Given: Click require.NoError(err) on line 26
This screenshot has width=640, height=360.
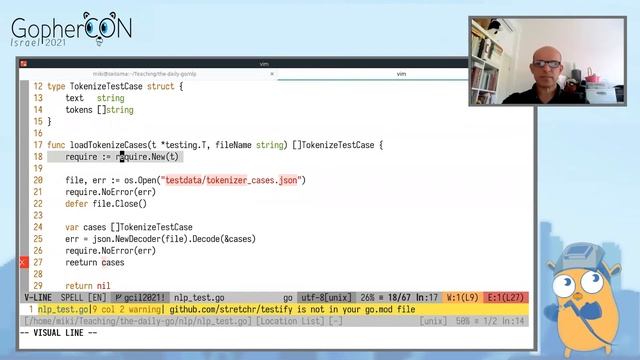Looking at the screenshot, I should [x=110, y=251].
